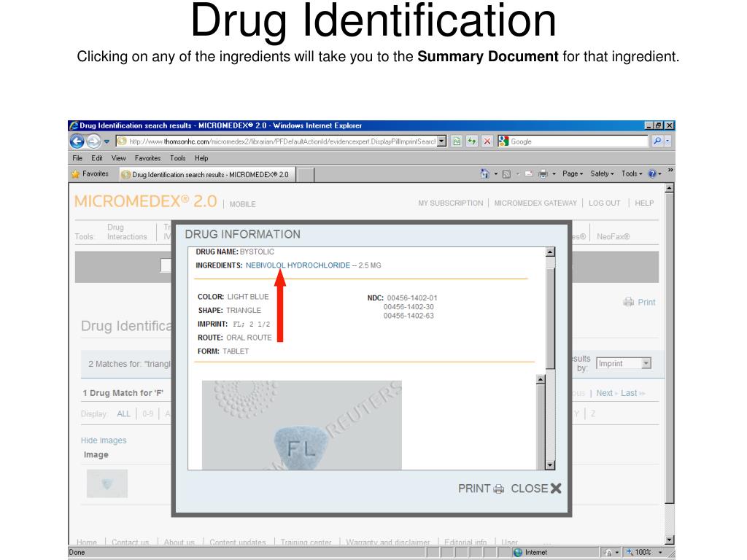The height and width of the screenshot is (560, 747).
Task: Open the Help menu
Action: pyautogui.click(x=201, y=158)
